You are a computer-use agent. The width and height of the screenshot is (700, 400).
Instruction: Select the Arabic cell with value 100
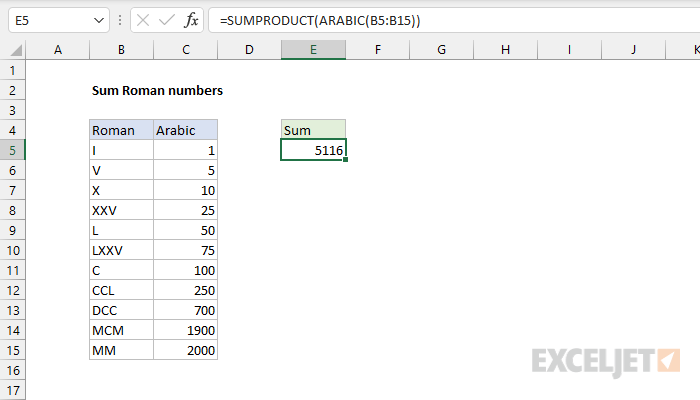point(186,270)
